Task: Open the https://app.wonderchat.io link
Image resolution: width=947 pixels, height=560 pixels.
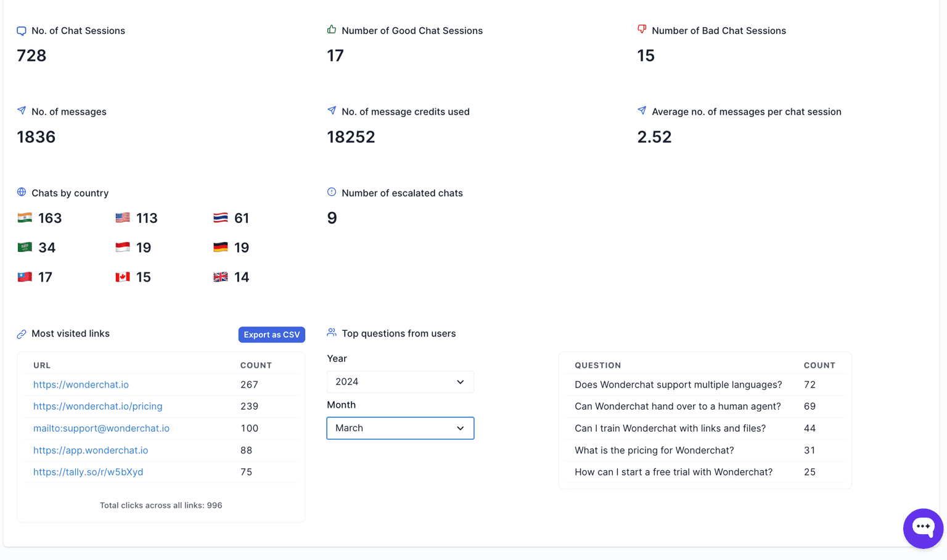Action: pos(91,450)
